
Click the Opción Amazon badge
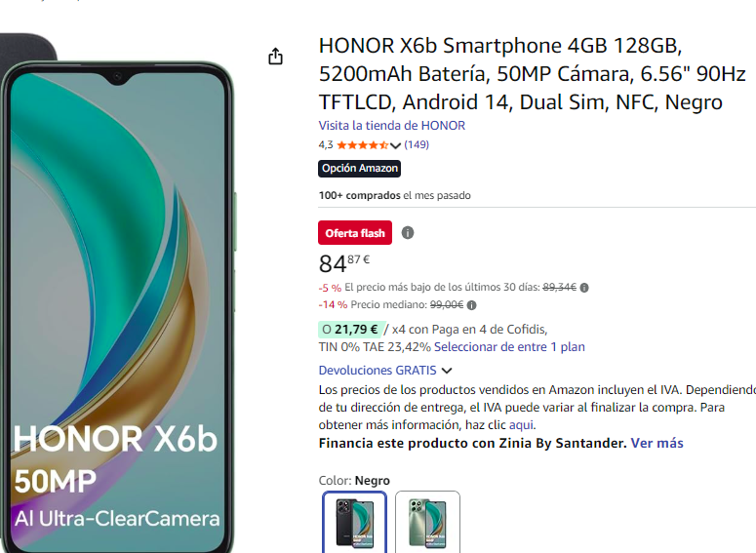click(x=359, y=169)
